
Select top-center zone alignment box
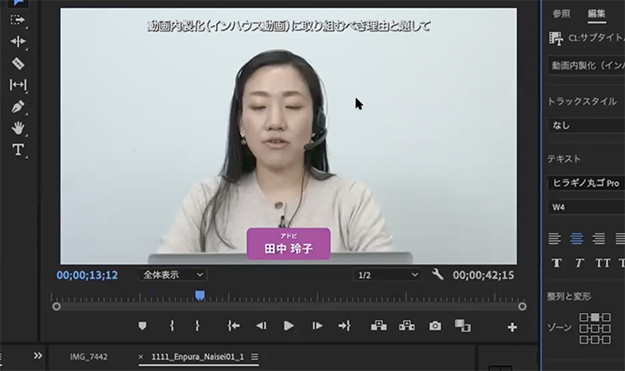595,317
